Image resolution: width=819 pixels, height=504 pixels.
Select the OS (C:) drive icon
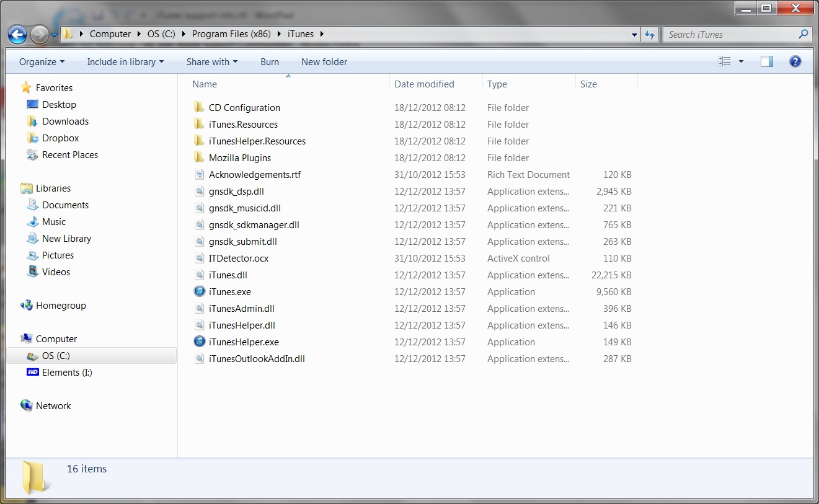point(32,356)
